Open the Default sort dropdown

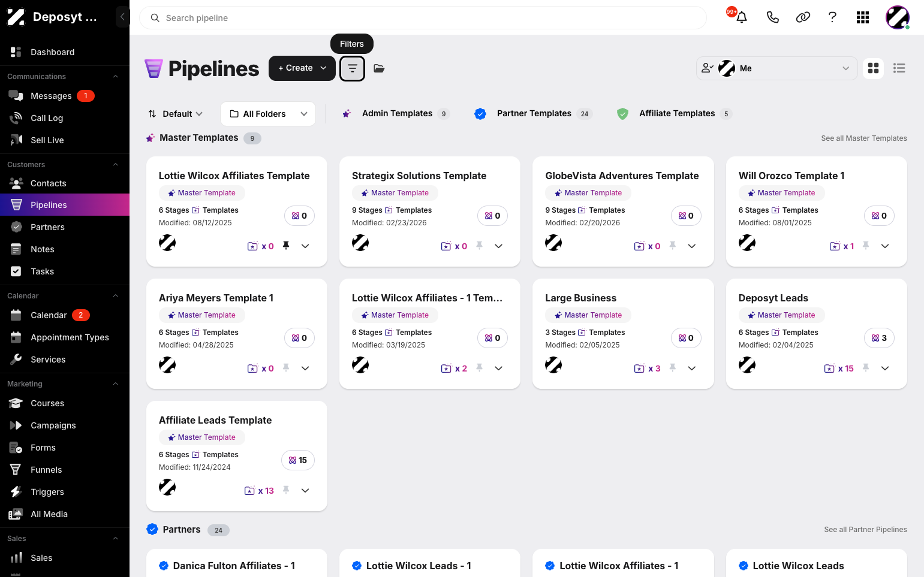coord(176,114)
